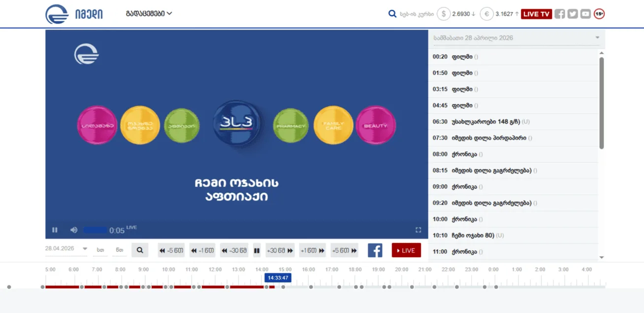
Task: Click the minute input field წთ
Action: (119, 250)
